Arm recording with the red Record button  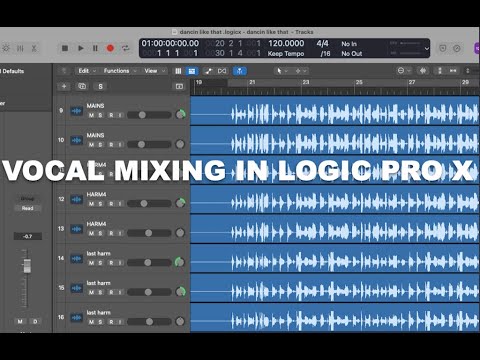110,48
